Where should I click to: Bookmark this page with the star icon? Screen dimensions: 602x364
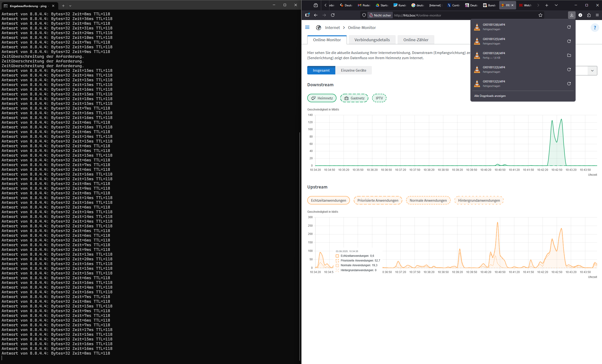pyautogui.click(x=540, y=15)
